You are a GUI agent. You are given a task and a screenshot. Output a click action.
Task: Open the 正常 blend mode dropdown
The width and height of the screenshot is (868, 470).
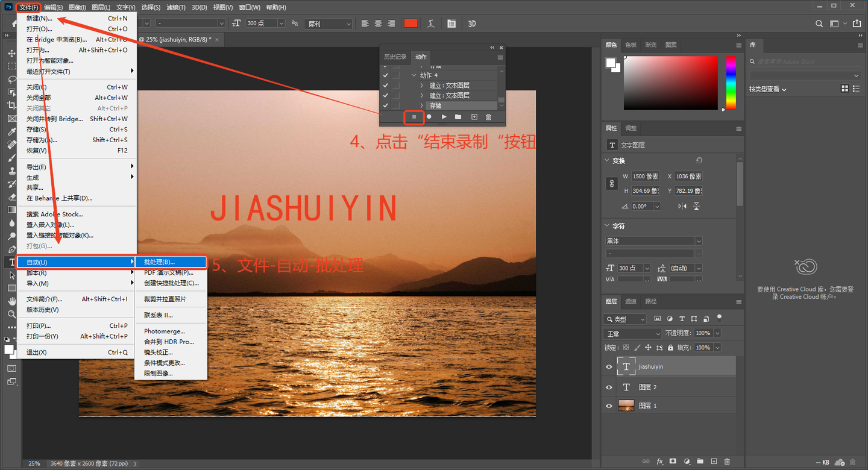pyautogui.click(x=632, y=333)
